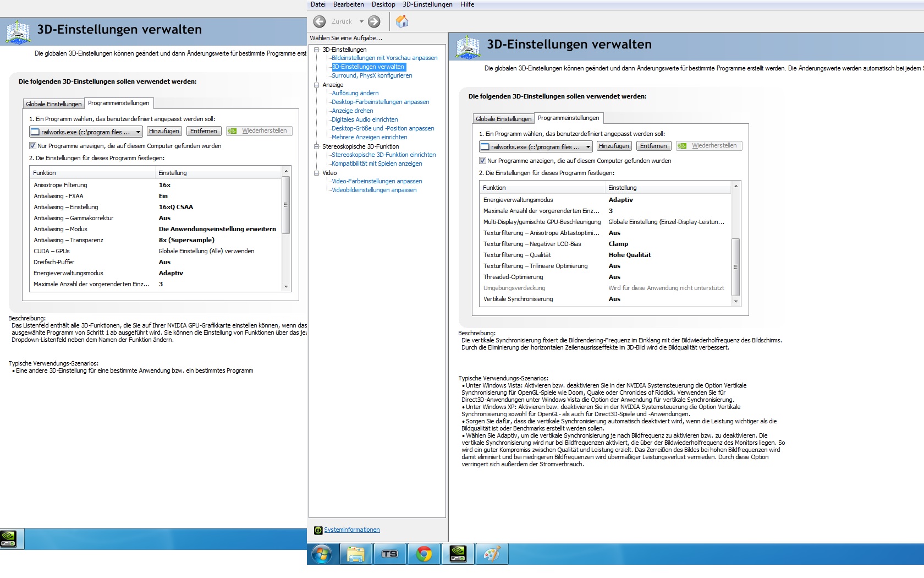Screen dimensions: 924x578
Task: Select Programmeinstellungen tab in left panel
Action: (119, 103)
